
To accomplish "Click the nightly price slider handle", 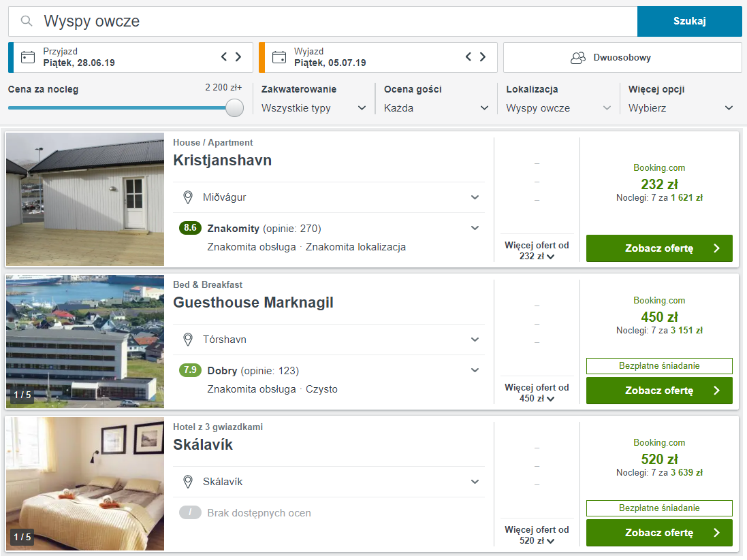I will 234,108.
